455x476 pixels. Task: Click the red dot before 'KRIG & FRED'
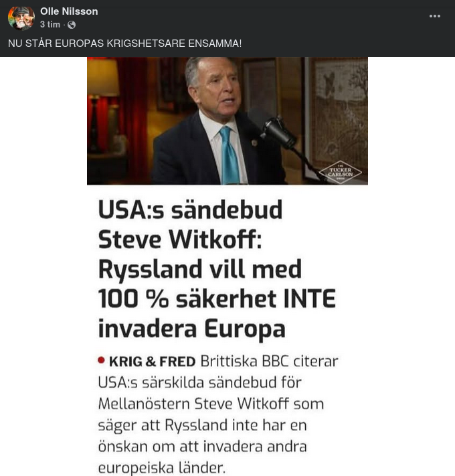pyautogui.click(x=102, y=360)
